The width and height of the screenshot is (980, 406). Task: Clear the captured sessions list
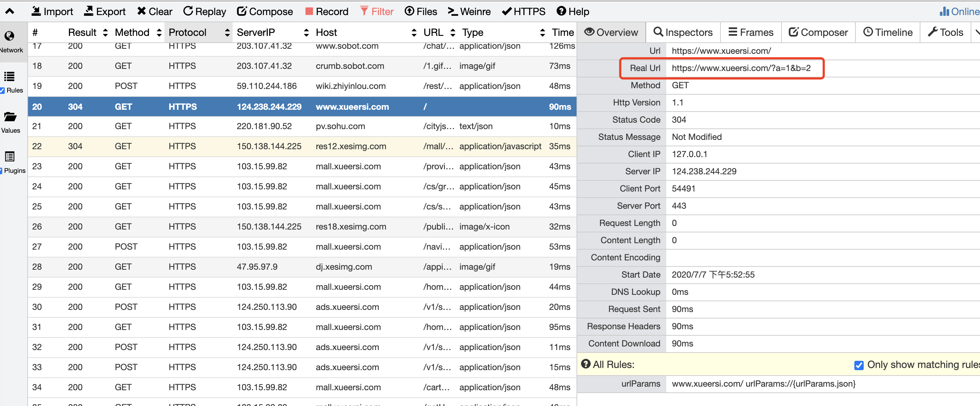point(154,11)
